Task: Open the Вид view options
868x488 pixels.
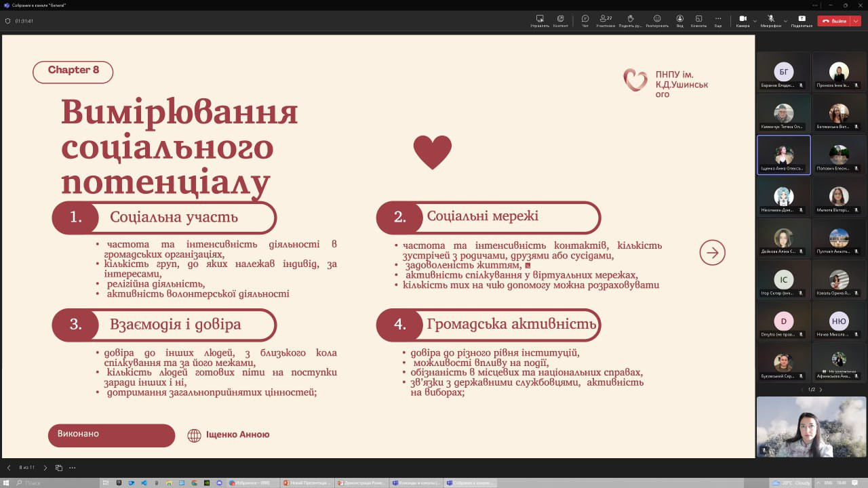Action: 679,21
